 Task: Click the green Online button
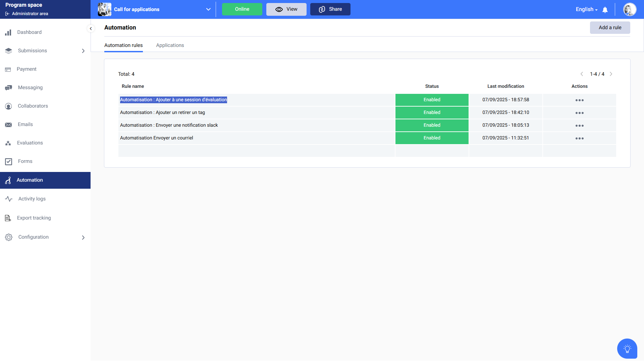[242, 9]
